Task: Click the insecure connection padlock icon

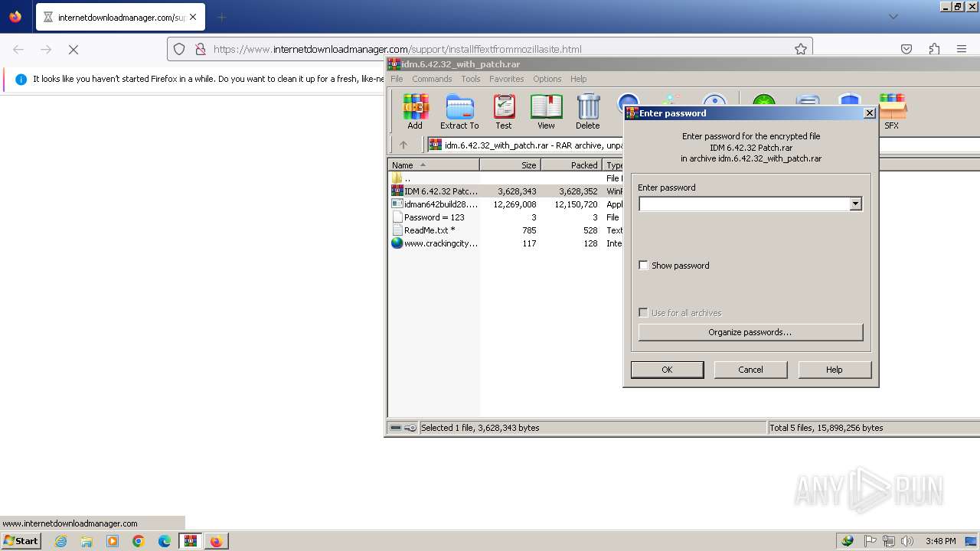Action: coord(200,49)
